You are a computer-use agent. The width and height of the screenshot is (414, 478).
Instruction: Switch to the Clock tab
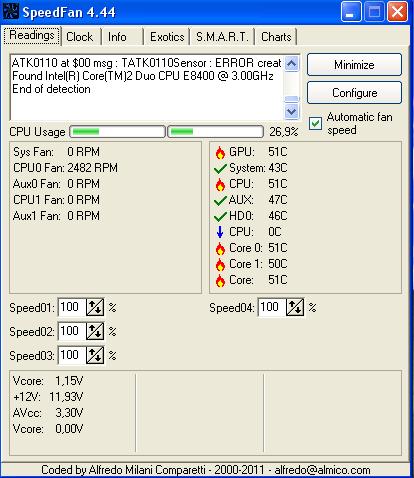pyautogui.click(x=79, y=37)
